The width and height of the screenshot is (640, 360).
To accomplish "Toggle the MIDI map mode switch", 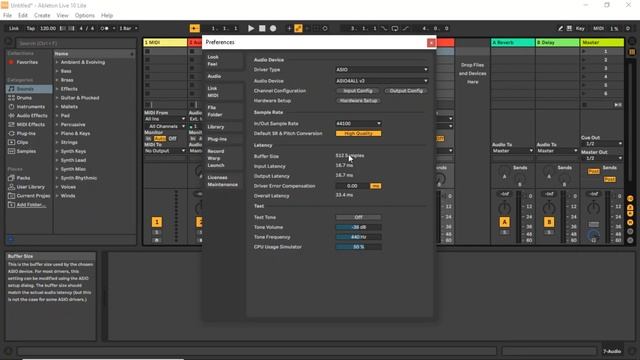I will (598, 29).
